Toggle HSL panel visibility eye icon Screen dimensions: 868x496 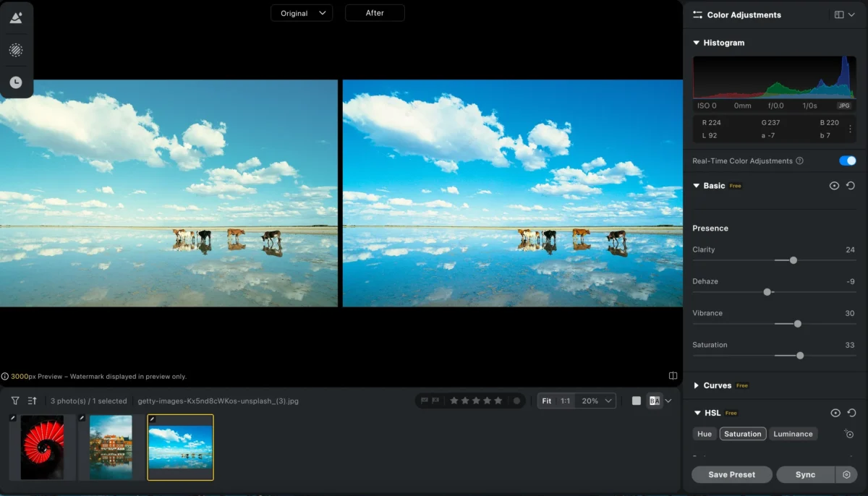click(835, 413)
